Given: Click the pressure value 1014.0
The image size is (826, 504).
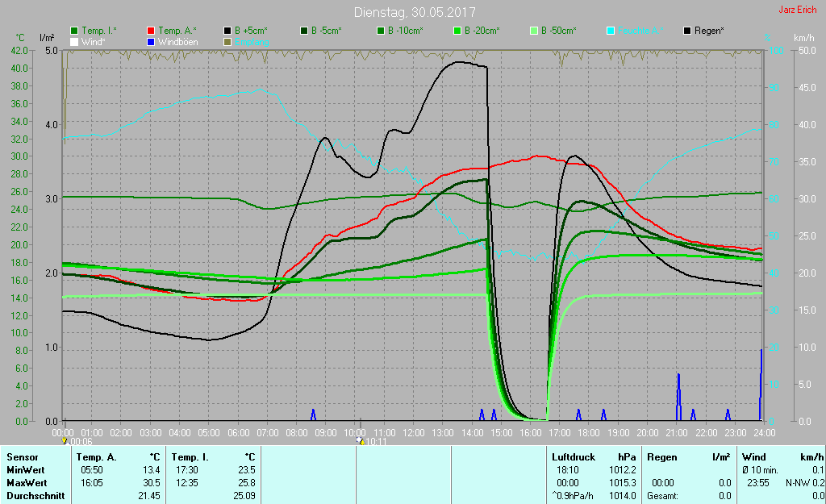Looking at the screenshot, I should [x=622, y=496].
